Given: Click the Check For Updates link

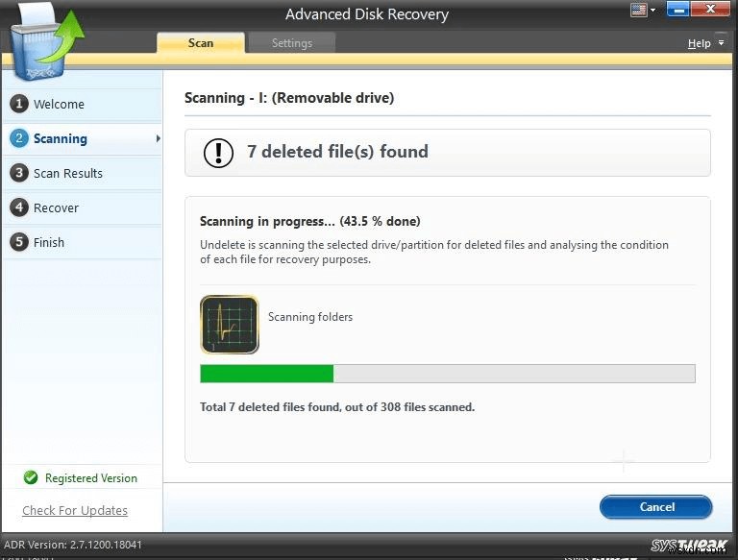Looking at the screenshot, I should pyautogui.click(x=75, y=511).
